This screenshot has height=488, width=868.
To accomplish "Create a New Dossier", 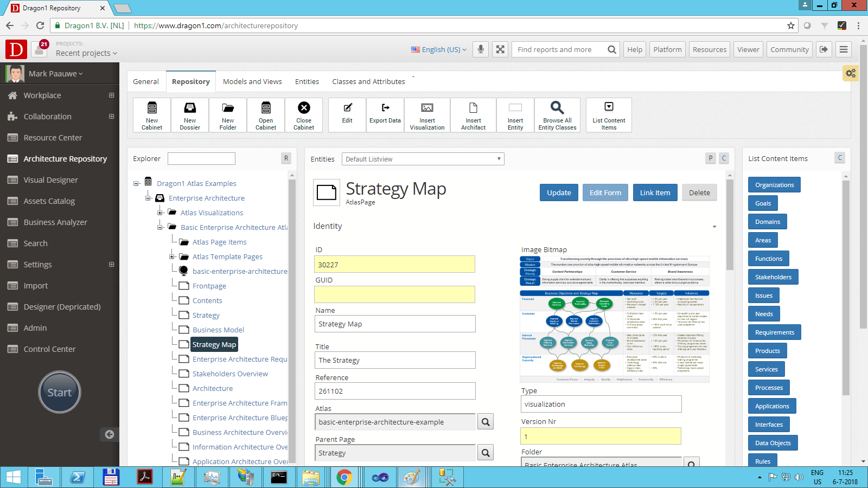I will click(x=190, y=115).
